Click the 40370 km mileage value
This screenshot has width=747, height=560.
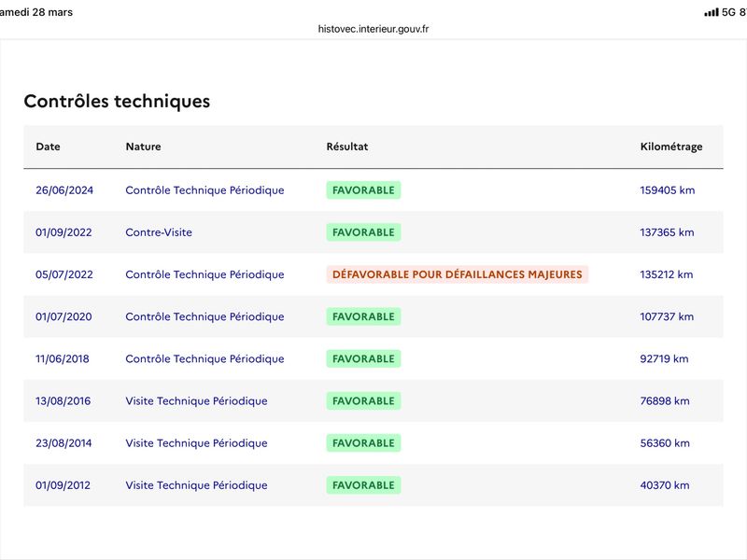point(664,485)
